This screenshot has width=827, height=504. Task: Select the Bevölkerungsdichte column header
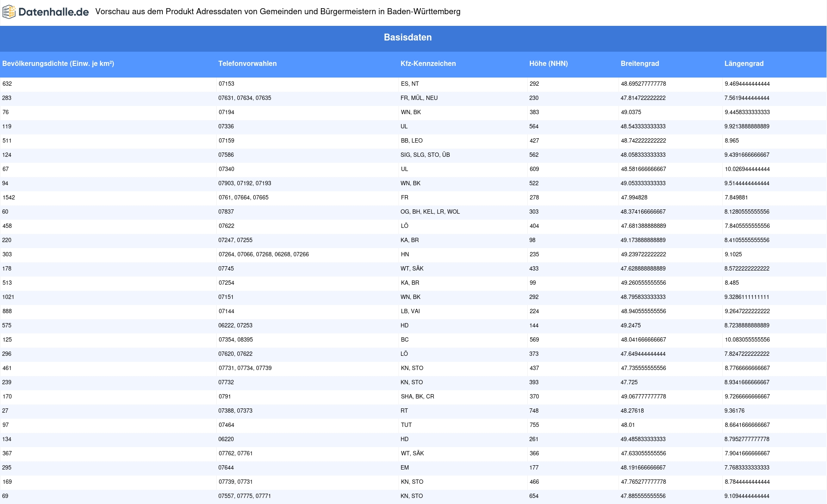pos(58,64)
